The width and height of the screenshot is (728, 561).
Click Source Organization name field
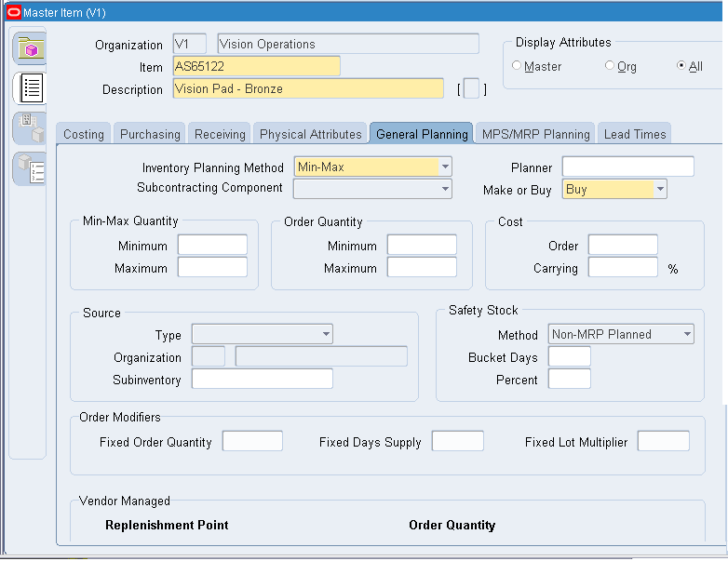(x=321, y=356)
